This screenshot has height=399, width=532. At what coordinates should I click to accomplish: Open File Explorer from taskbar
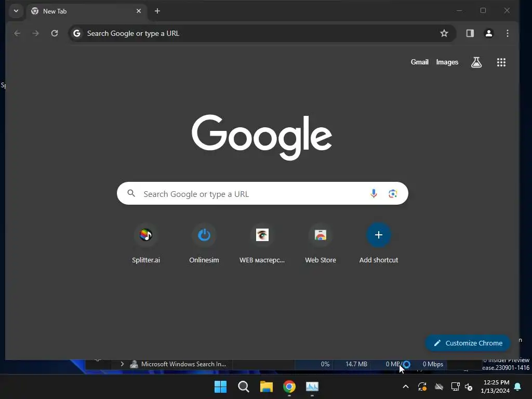pyautogui.click(x=267, y=387)
